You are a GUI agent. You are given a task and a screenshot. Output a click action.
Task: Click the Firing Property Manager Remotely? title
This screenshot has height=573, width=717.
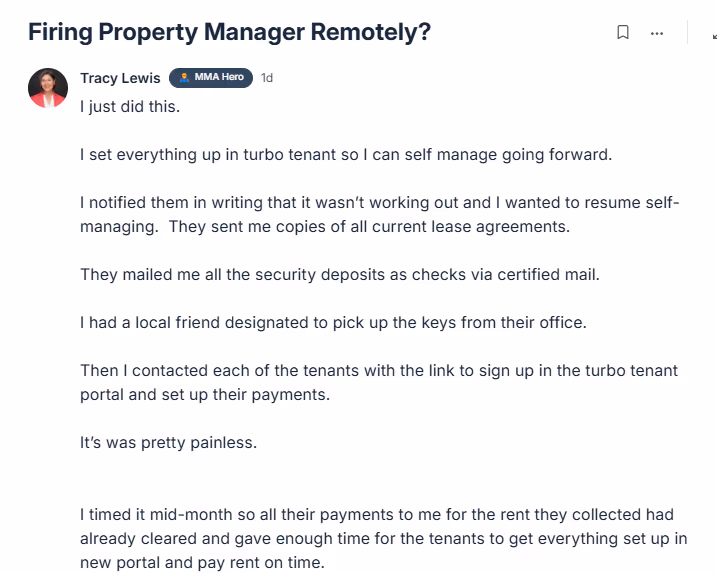pyautogui.click(x=230, y=32)
